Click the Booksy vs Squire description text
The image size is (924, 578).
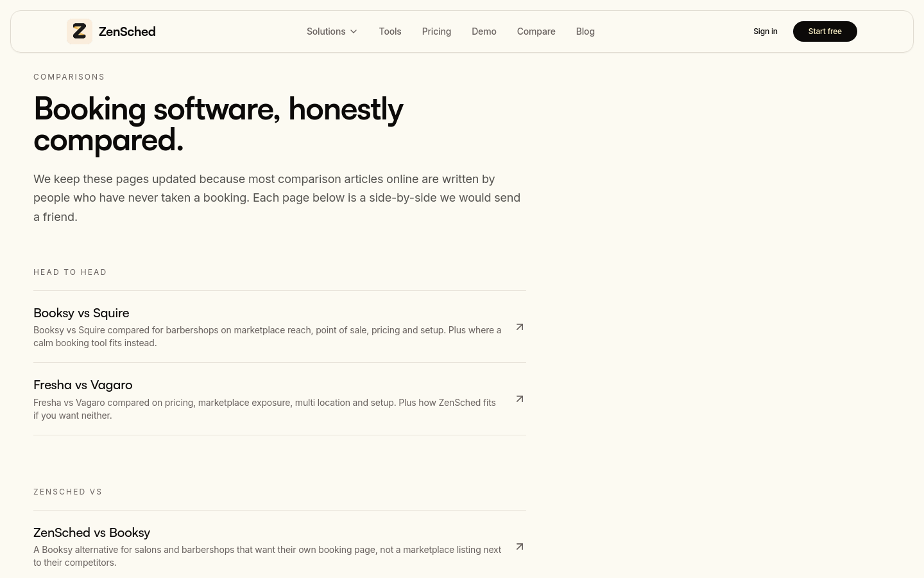pyautogui.click(x=268, y=337)
